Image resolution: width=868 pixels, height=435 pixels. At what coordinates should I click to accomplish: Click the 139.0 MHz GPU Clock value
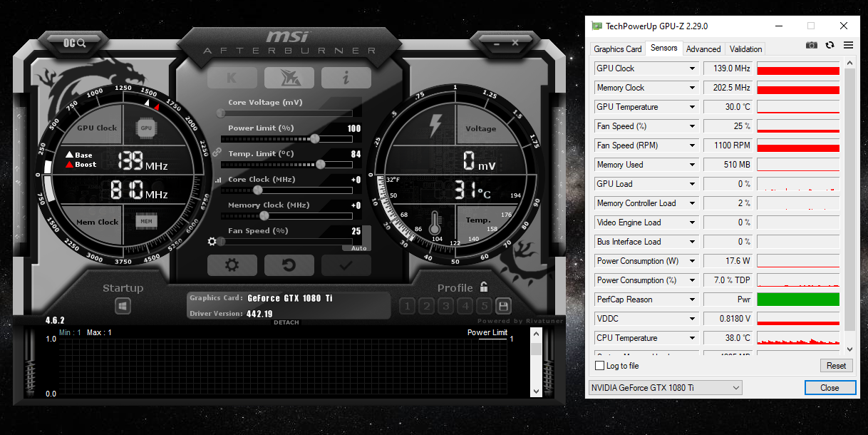728,68
